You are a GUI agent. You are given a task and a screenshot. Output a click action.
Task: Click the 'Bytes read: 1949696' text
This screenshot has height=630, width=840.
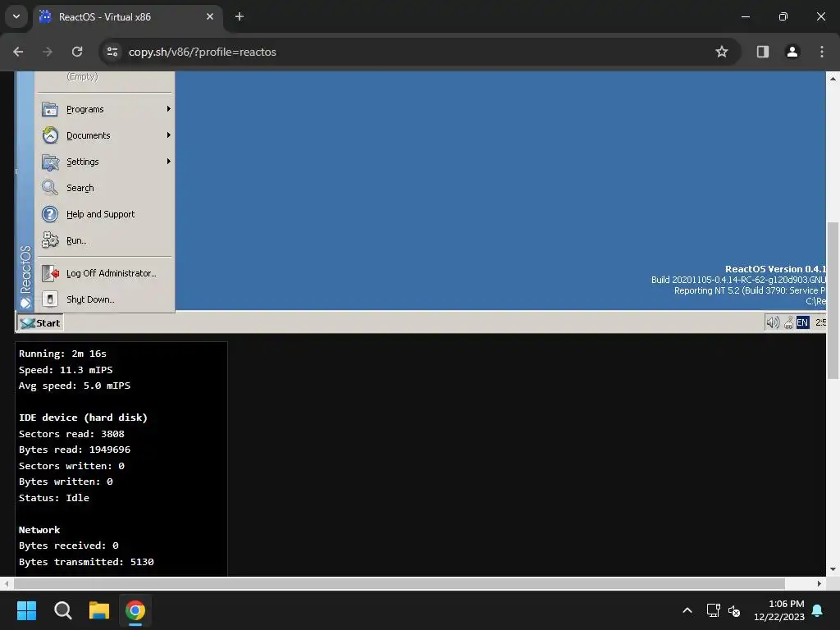coord(75,450)
